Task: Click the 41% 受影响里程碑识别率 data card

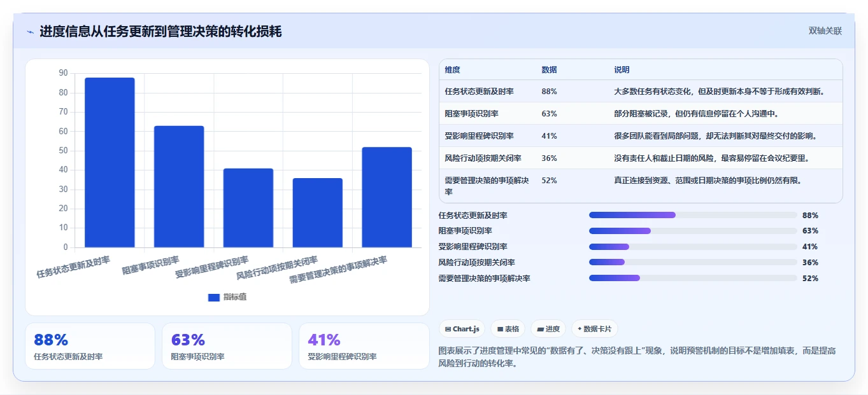Action: click(364, 346)
